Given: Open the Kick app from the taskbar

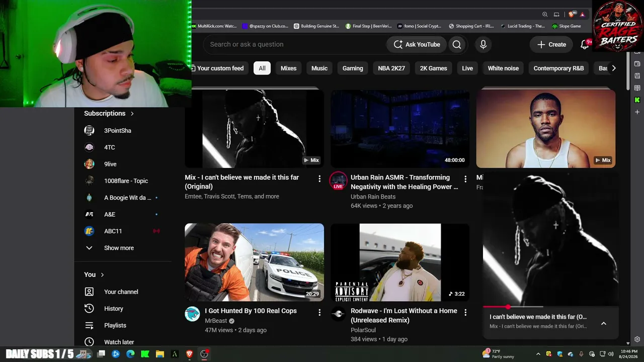Looking at the screenshot, I should [x=145, y=354].
